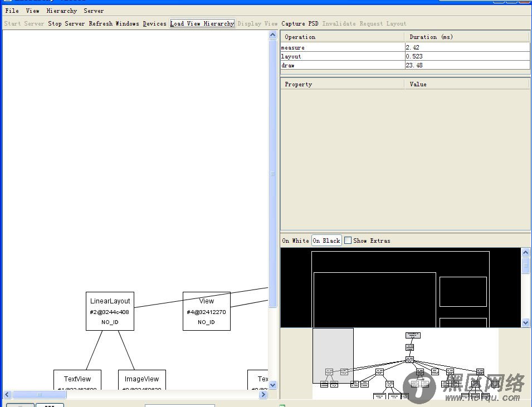
Task: Open the File menu
Action: point(12,11)
